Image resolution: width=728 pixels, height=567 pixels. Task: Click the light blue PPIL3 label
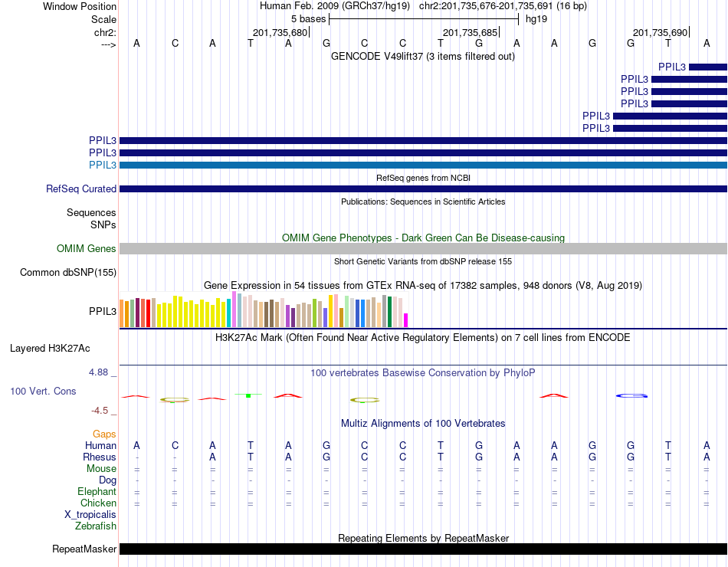coord(103,165)
